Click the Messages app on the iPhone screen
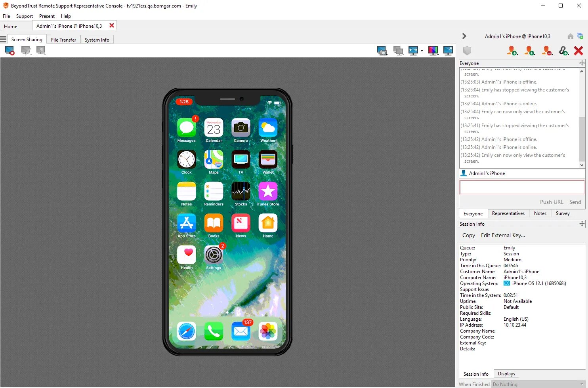The image size is (588, 388). [187, 128]
